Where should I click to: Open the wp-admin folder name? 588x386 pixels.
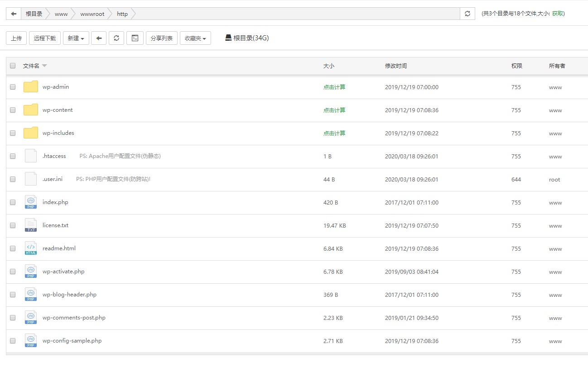tap(56, 87)
